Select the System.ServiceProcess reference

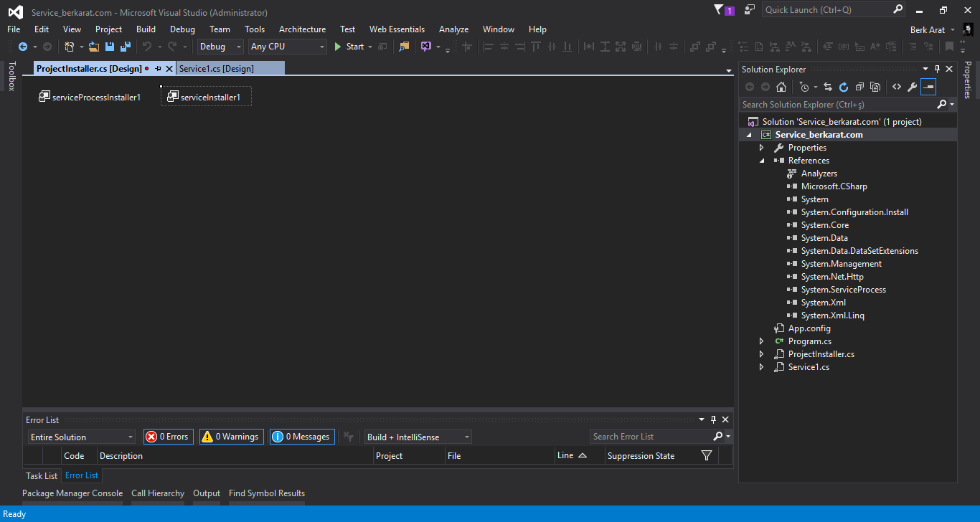pyautogui.click(x=844, y=290)
